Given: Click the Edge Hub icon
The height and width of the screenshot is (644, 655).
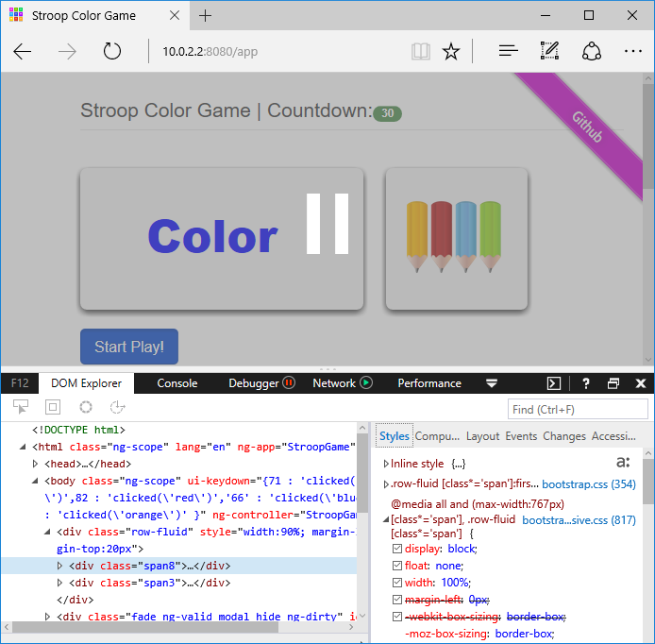Looking at the screenshot, I should [508, 51].
